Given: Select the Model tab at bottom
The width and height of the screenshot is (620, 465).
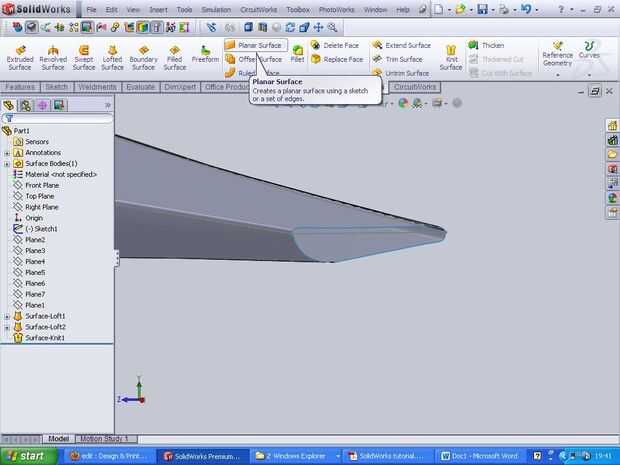Looking at the screenshot, I should 59,439.
